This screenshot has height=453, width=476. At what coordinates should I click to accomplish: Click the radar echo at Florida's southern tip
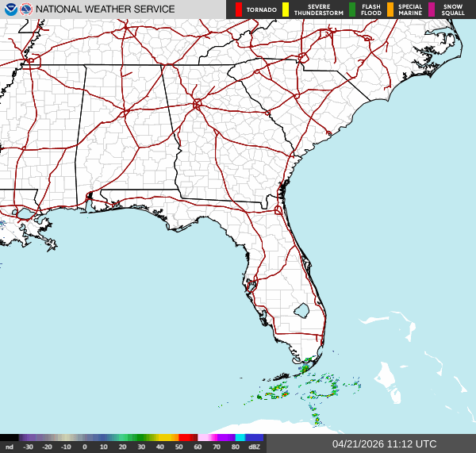tap(305, 368)
